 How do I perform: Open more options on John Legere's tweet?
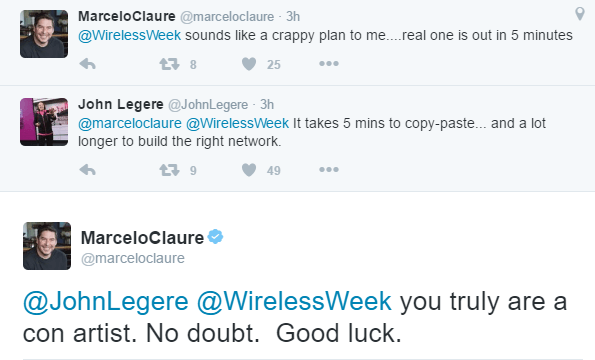[329, 170]
